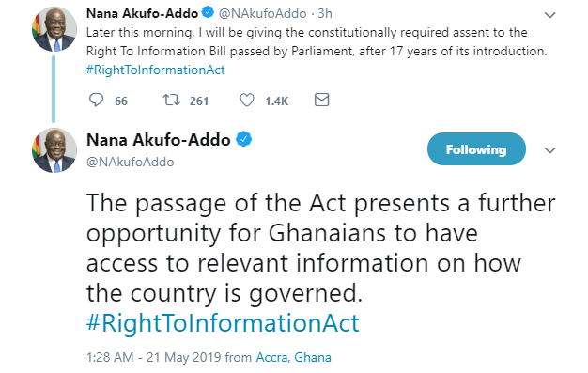Click the 1.4K likes count
This screenshot has width=588, height=373.
coord(277,101)
